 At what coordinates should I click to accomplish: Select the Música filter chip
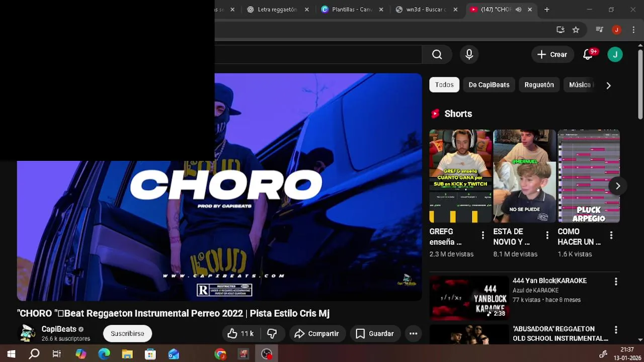(580, 85)
